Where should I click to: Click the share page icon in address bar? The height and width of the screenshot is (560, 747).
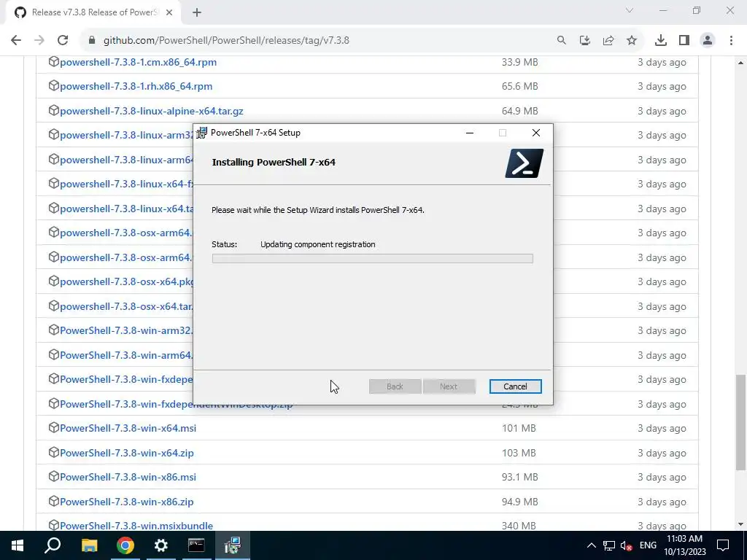click(x=608, y=41)
